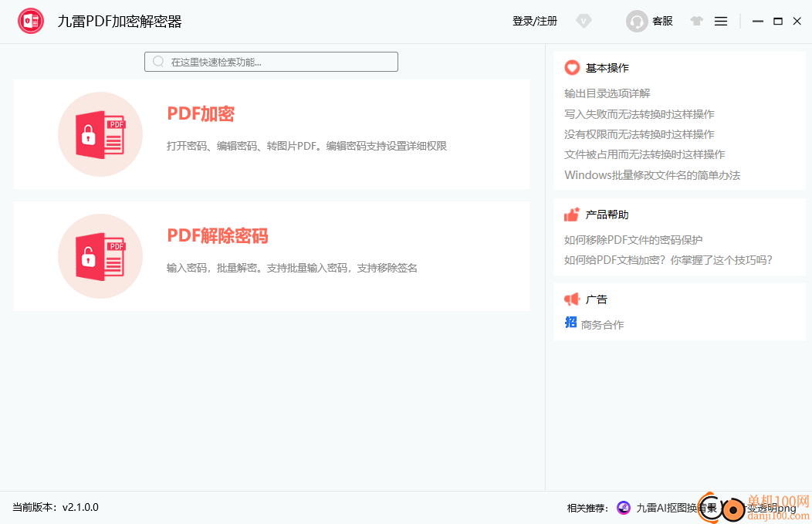
Task: Click the PDF加密 lock icon
Action: tap(100, 134)
